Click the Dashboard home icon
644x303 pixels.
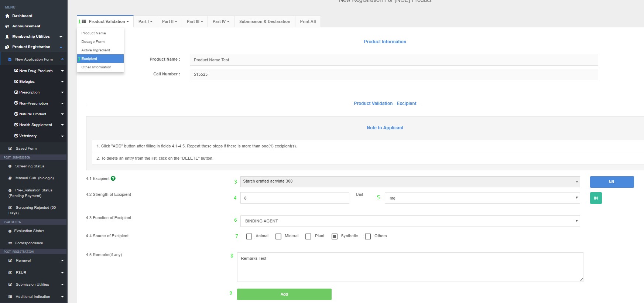point(7,16)
